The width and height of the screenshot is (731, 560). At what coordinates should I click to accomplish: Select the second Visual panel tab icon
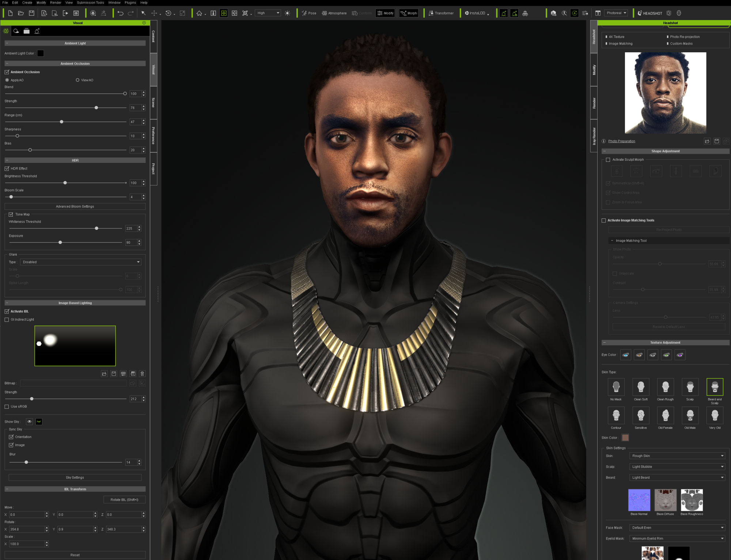(16, 31)
